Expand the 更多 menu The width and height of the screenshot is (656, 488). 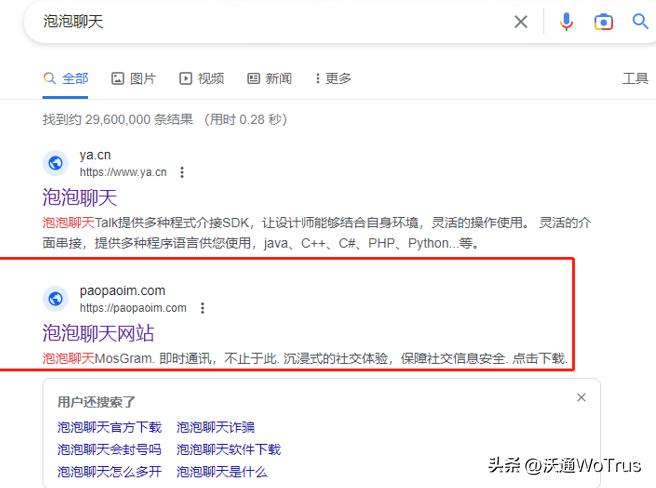coord(333,79)
